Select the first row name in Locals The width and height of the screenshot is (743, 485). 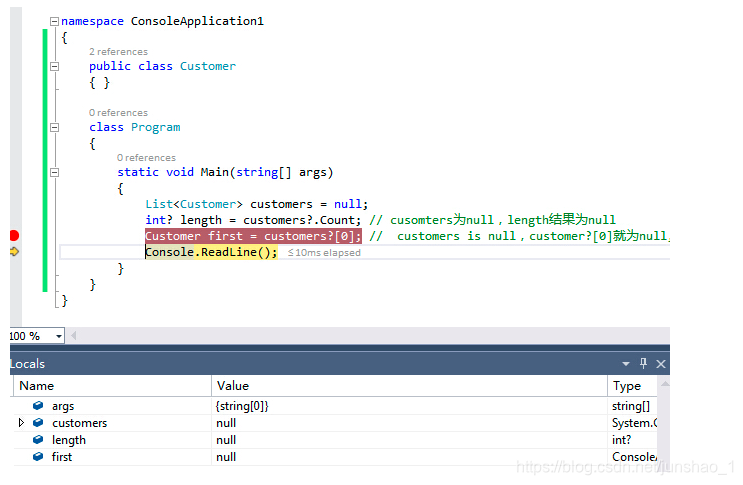(x=62, y=457)
